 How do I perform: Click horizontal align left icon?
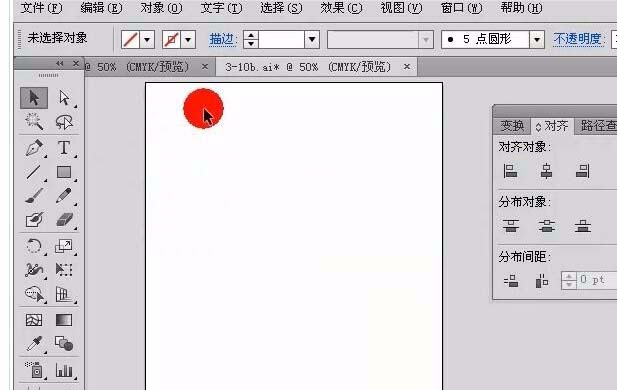click(x=510, y=171)
